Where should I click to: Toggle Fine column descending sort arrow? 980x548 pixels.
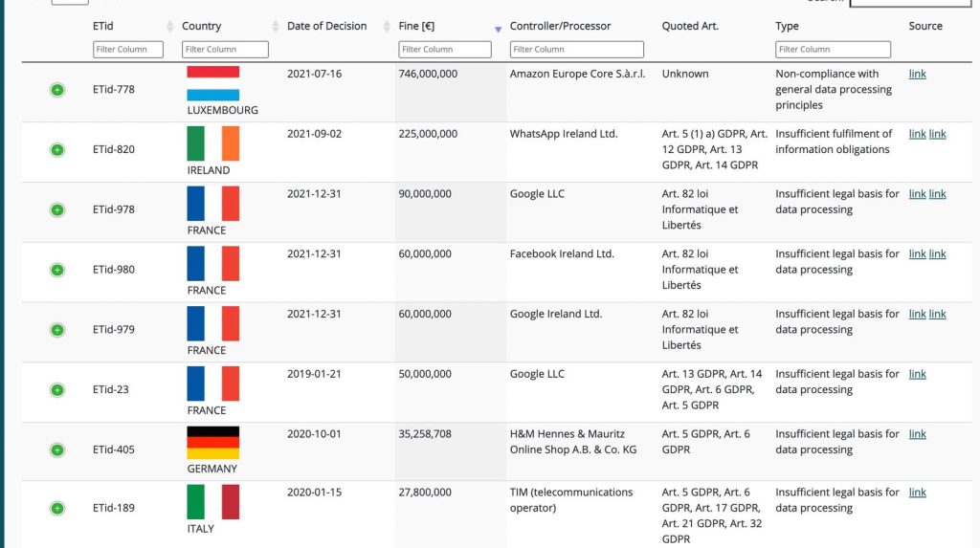click(498, 29)
